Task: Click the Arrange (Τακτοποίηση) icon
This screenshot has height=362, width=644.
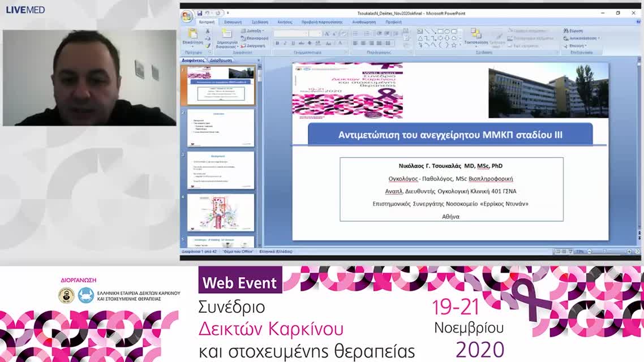Action: (x=475, y=34)
